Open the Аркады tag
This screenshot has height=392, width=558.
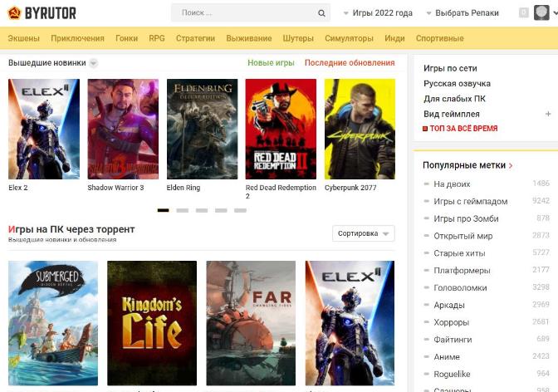click(x=449, y=305)
